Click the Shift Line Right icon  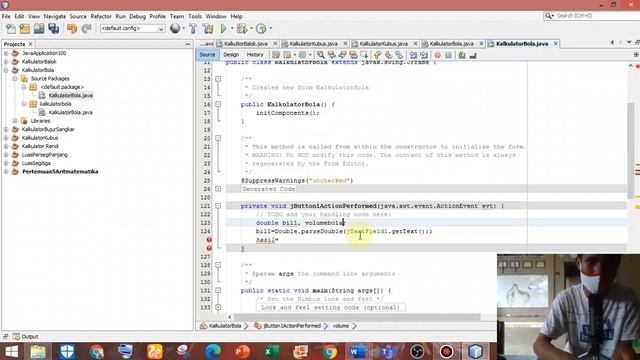point(424,55)
